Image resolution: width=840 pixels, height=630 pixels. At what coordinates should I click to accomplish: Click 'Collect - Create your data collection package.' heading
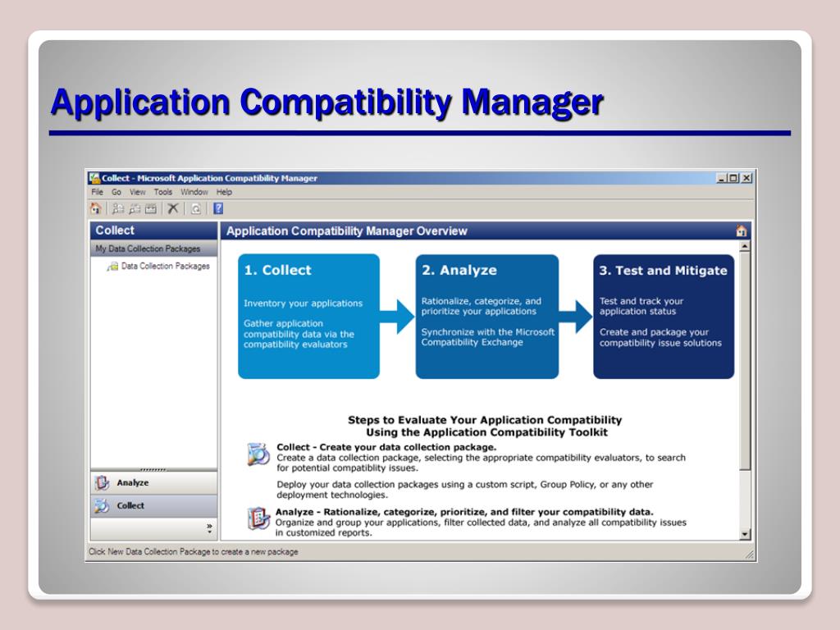386,447
